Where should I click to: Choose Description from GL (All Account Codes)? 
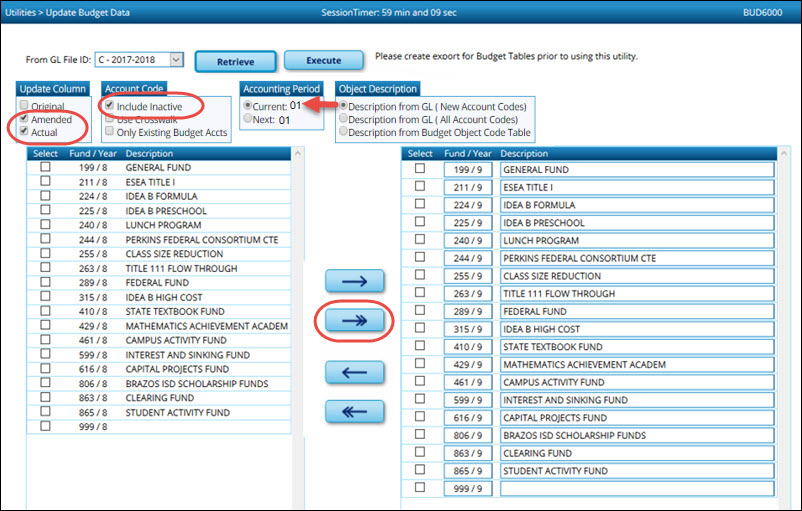pyautogui.click(x=345, y=119)
